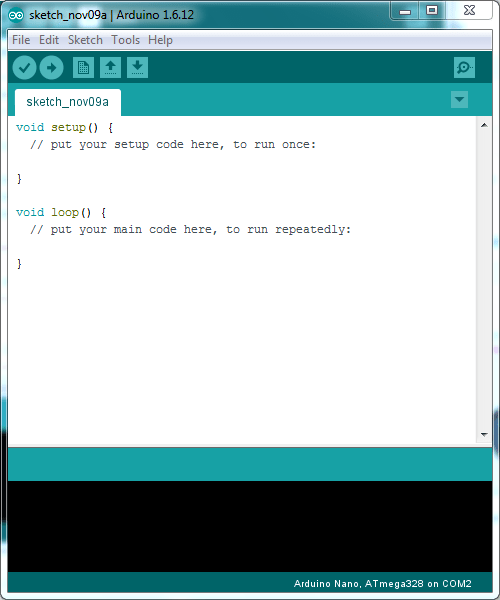
Task: Minimize the Arduino window
Action: point(405,11)
